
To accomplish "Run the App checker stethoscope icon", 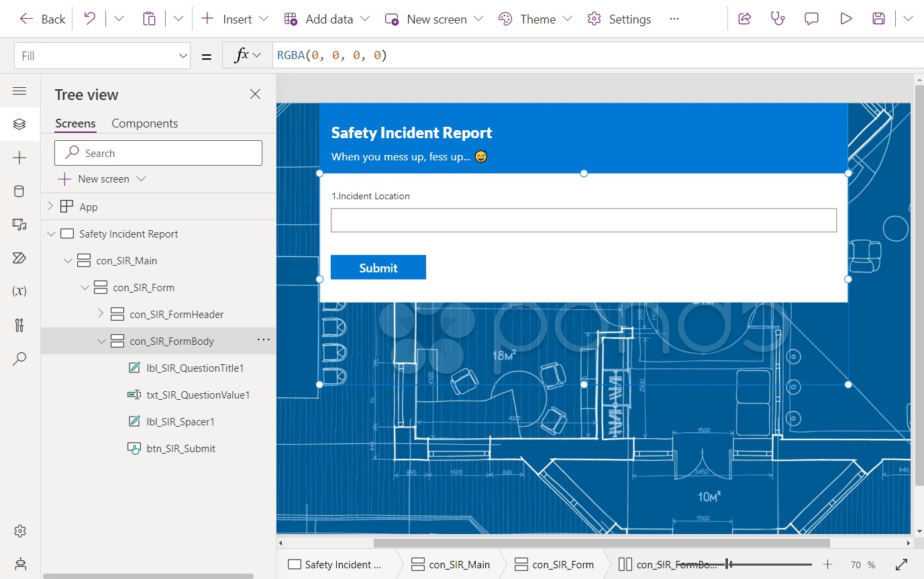I will [x=777, y=18].
